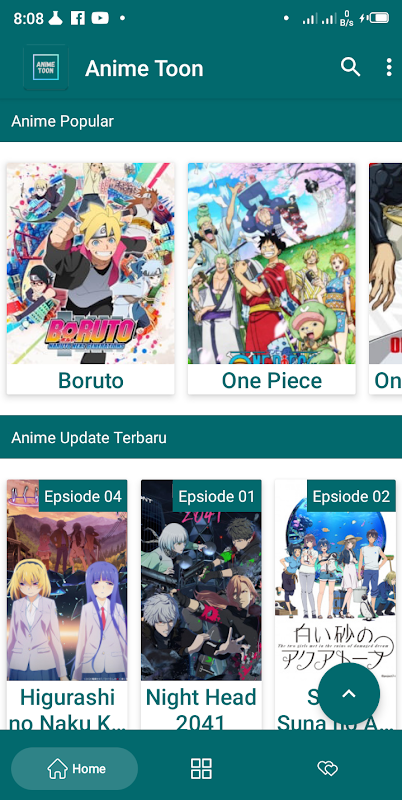402x800 pixels.
Task: Tap the YouTube notification icon in status bar
Action: point(100,18)
